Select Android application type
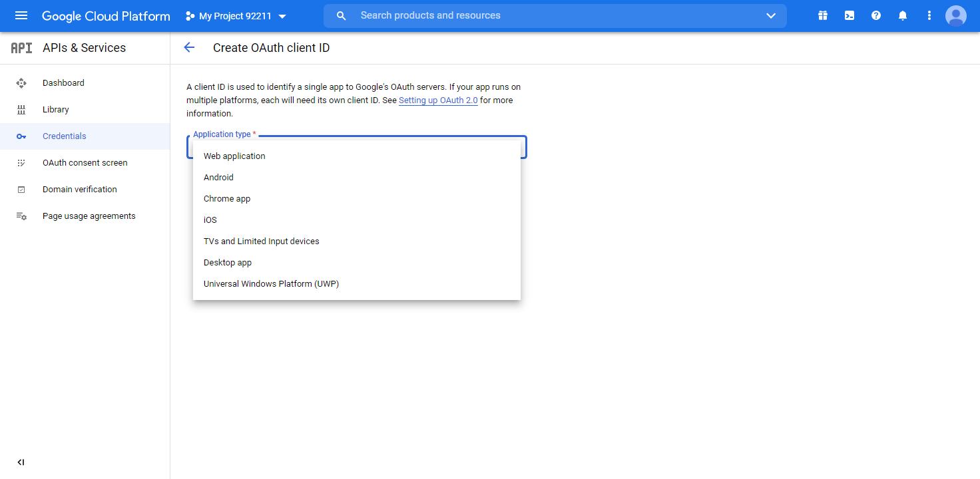This screenshot has height=479, width=980. [x=357, y=178]
